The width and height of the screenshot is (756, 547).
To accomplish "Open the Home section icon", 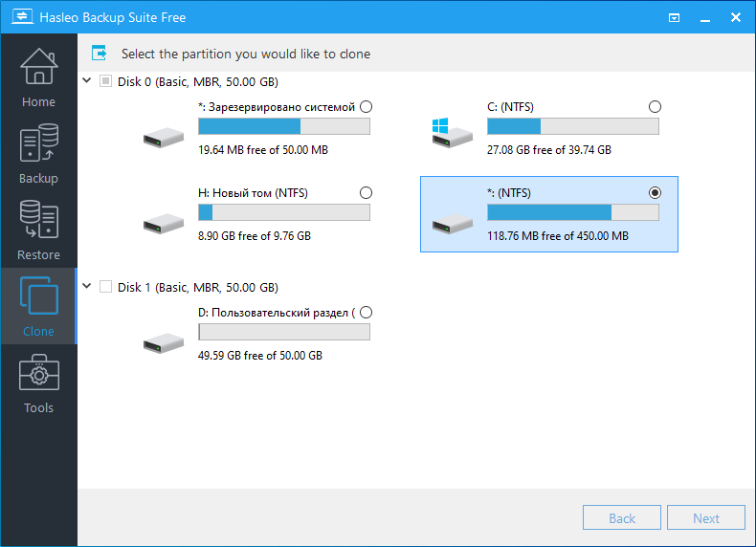I will 38,67.
